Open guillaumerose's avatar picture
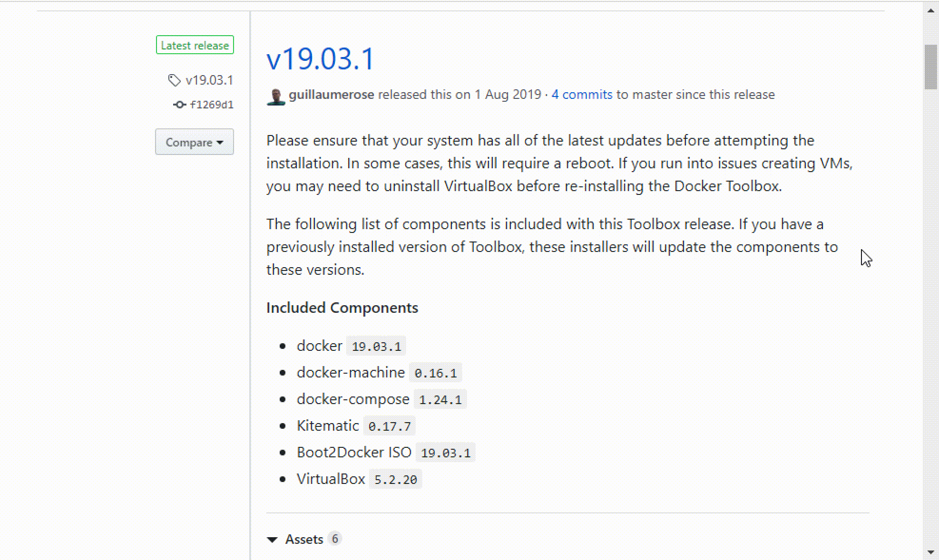The height and width of the screenshot is (560, 939). tap(275, 95)
